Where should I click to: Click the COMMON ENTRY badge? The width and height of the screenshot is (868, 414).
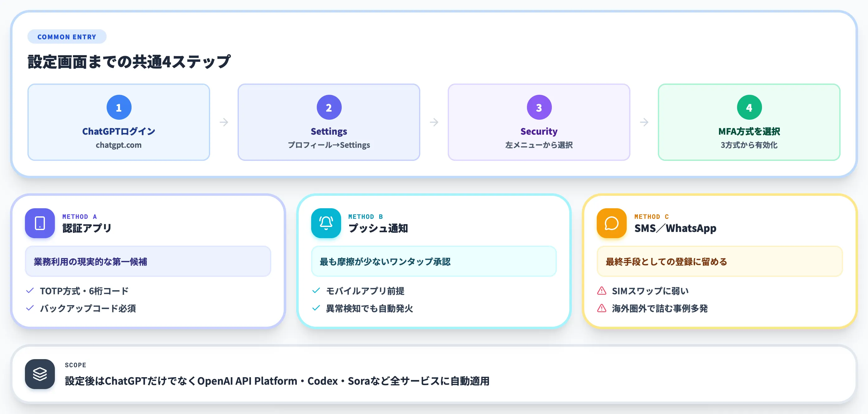pos(67,37)
